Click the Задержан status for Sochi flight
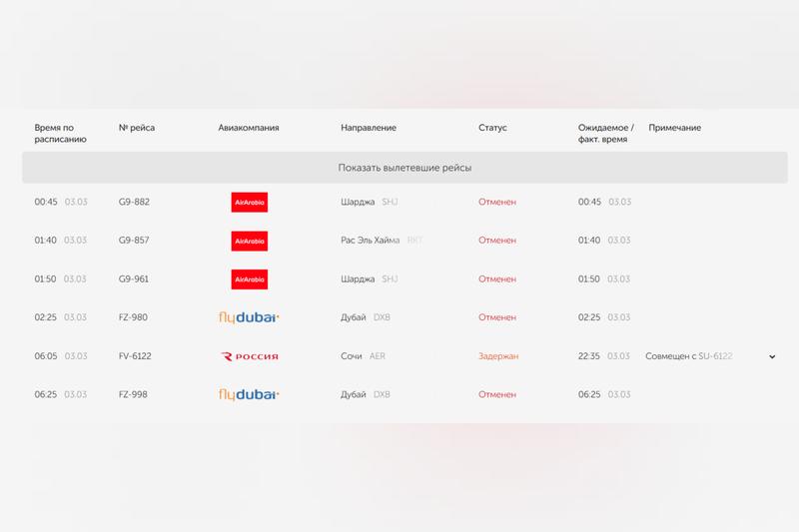 tap(498, 356)
